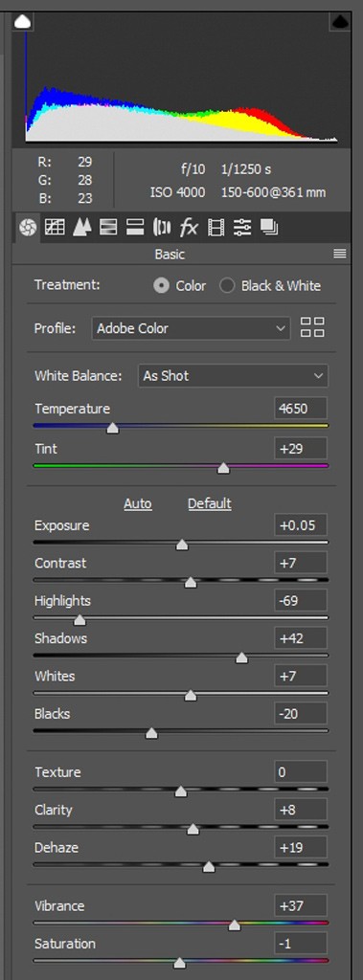
Task: Open the HSL Adjustments panel icon
Action: point(108,228)
